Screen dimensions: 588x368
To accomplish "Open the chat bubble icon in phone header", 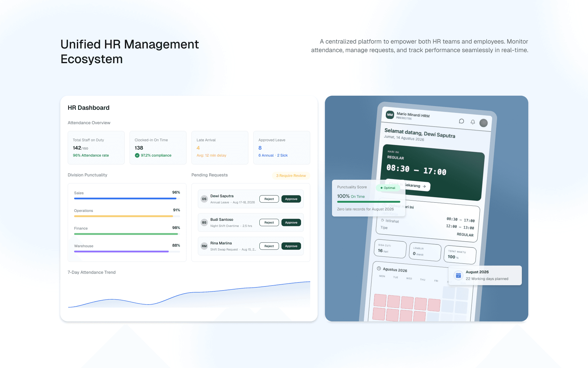I will (x=461, y=121).
